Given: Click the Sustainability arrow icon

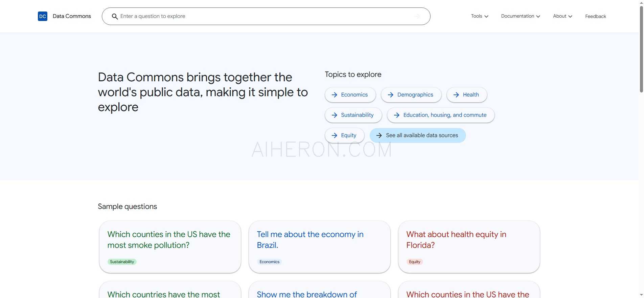Looking at the screenshot, I should 334,115.
